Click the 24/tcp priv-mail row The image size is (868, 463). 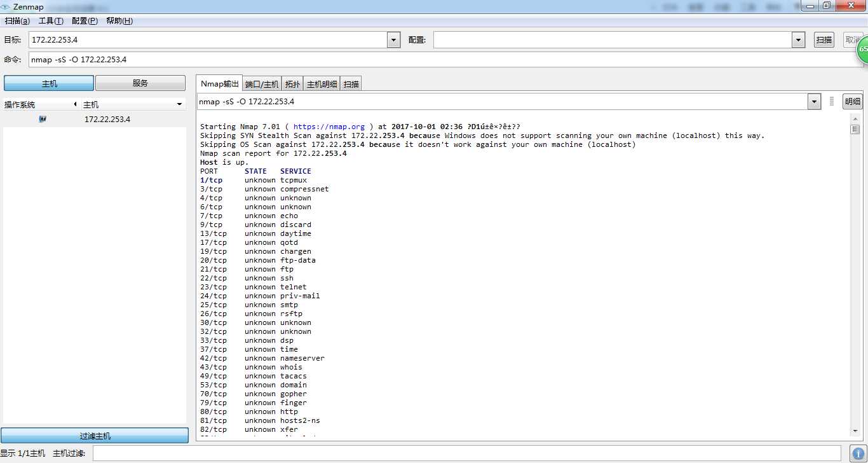coord(260,296)
